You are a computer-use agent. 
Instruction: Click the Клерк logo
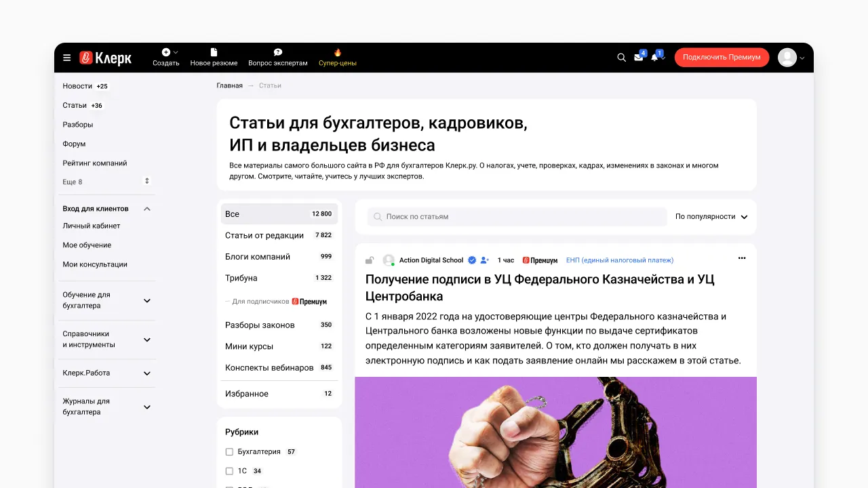point(105,58)
